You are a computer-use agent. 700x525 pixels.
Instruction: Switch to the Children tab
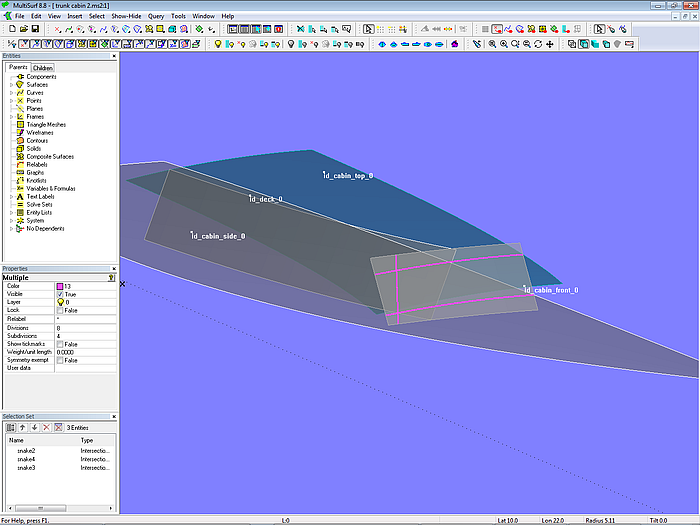click(x=43, y=68)
